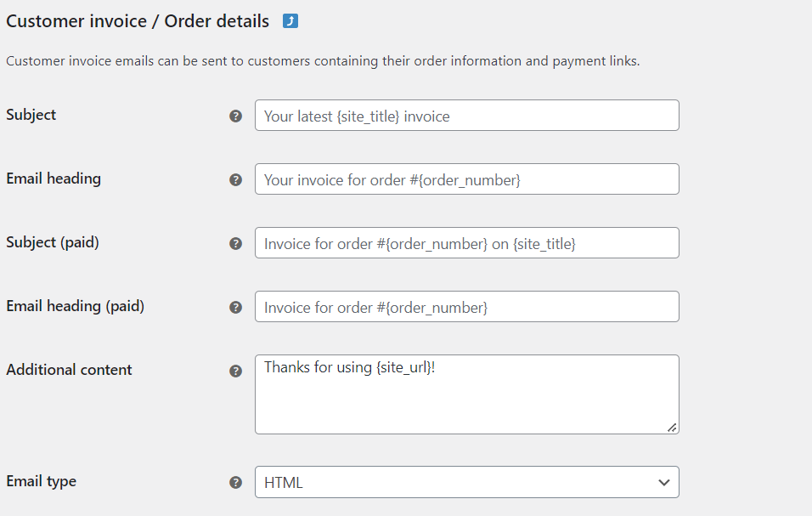Click the help icon for Subject (paid)

point(236,243)
